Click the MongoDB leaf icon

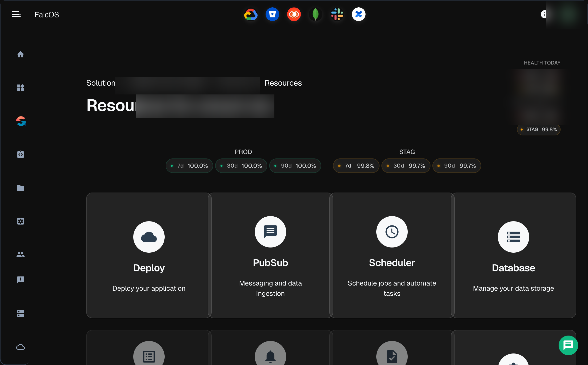click(x=315, y=14)
